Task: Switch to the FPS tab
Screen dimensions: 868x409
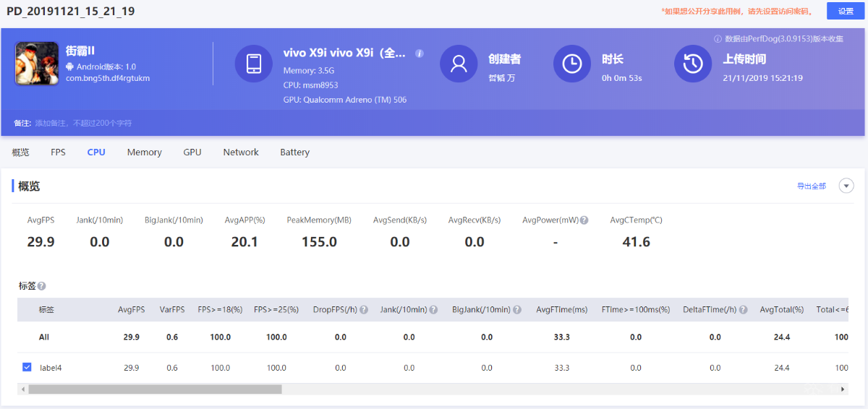Action: pyautogui.click(x=58, y=152)
